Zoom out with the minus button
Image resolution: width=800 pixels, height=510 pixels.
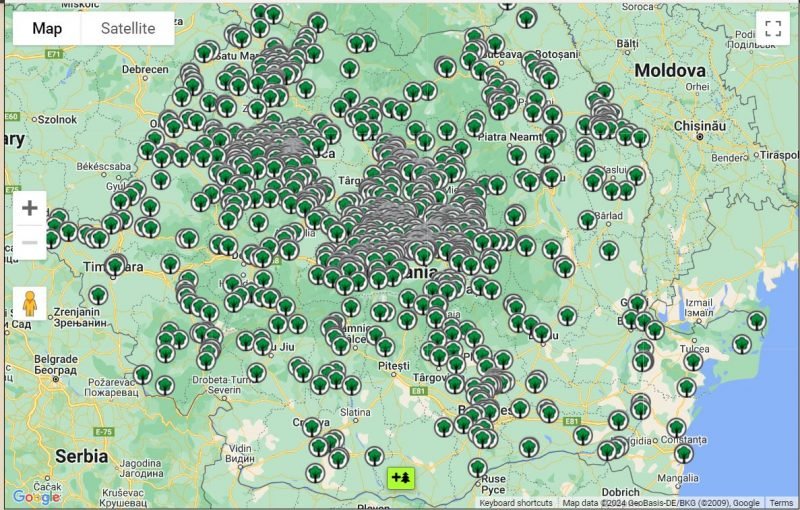tap(30, 242)
